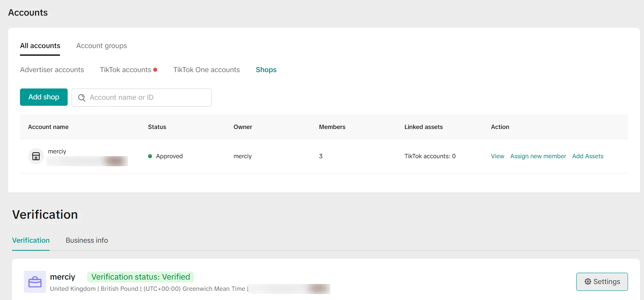Click the red notification dot on TikTok accounts
Image resolution: width=644 pixels, height=300 pixels.
(155, 70)
